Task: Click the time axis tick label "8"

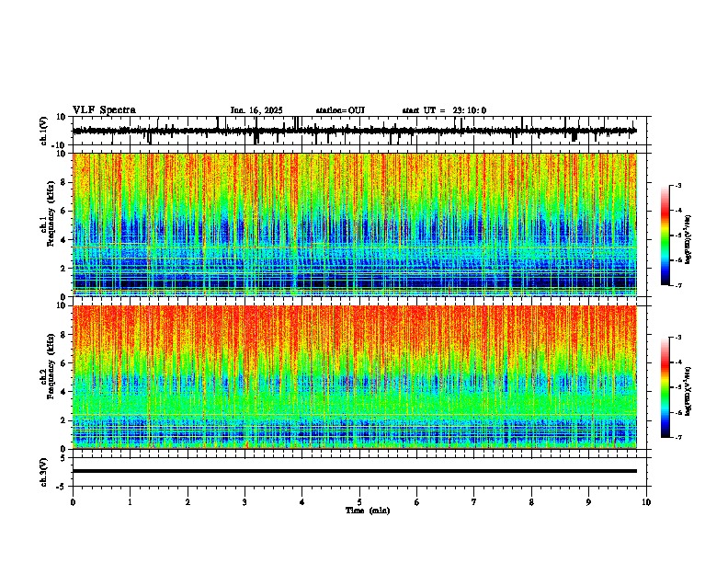Action: coord(531,502)
